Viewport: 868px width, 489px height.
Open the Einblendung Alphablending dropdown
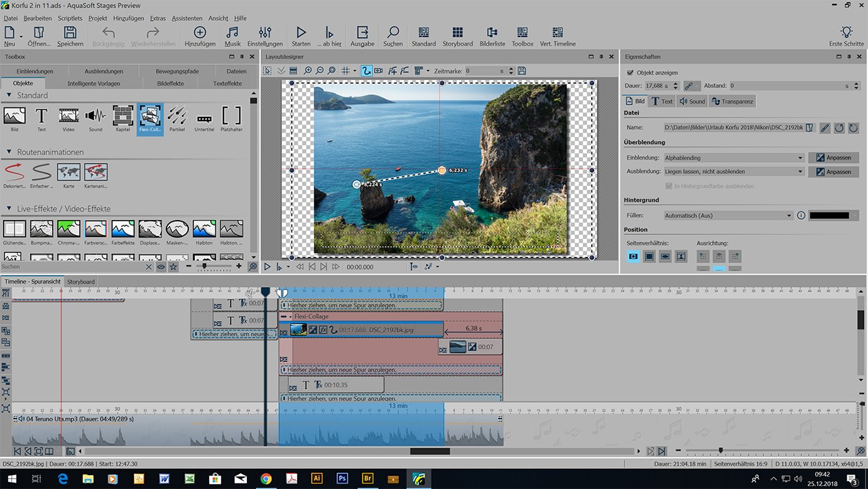click(x=734, y=158)
